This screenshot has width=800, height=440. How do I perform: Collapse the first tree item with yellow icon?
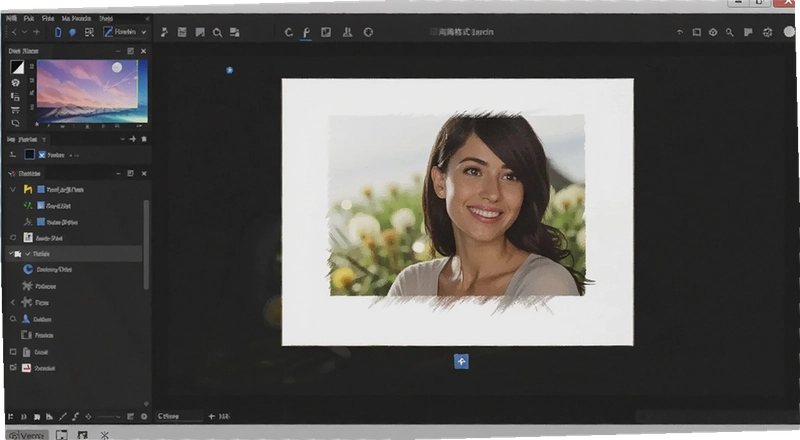13,189
